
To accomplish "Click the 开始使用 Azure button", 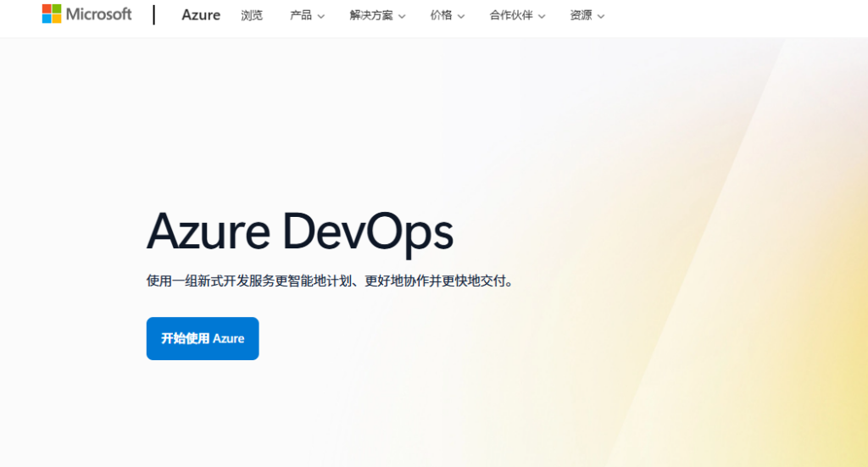I will pos(203,339).
